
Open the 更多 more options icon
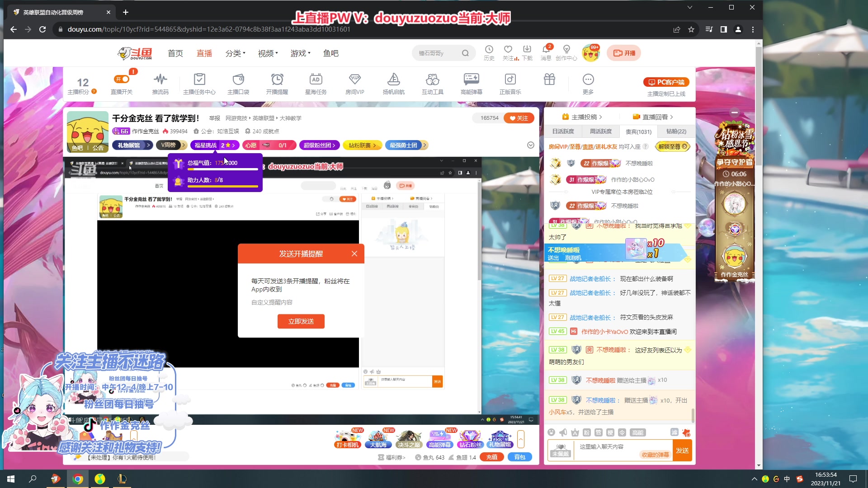[x=588, y=84]
